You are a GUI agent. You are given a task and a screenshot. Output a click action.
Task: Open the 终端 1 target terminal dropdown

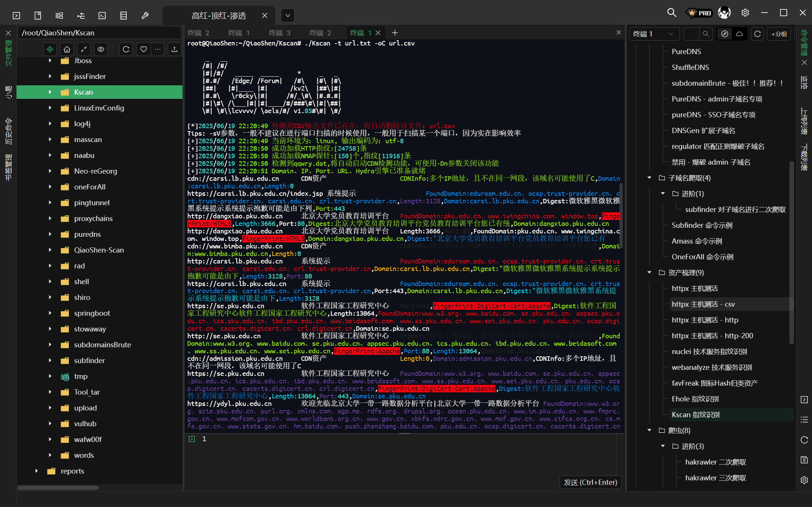coord(654,34)
